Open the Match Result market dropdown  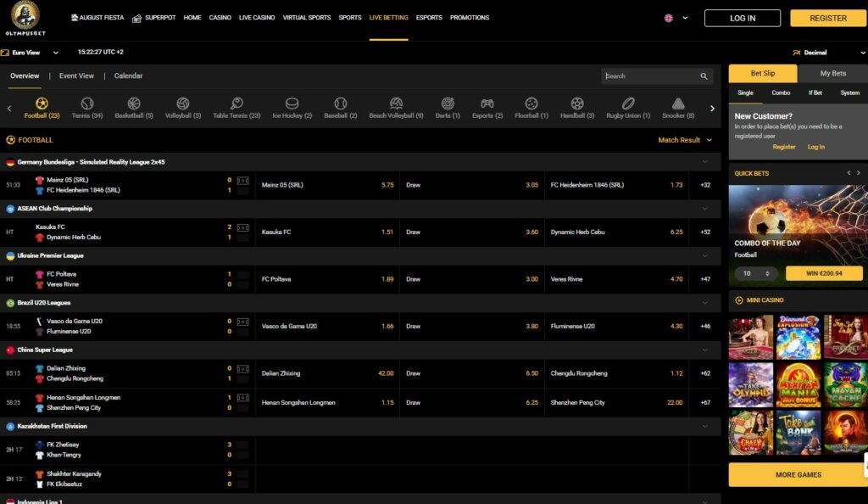click(685, 140)
